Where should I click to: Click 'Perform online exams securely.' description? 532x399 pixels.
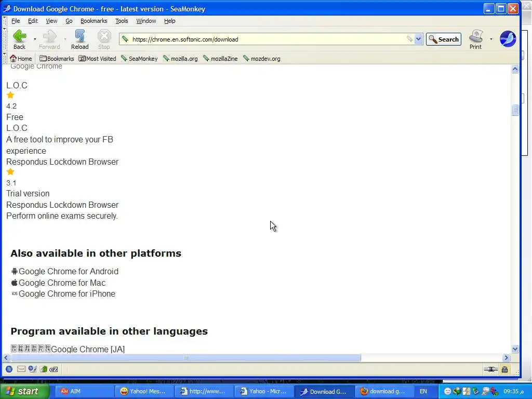point(62,216)
